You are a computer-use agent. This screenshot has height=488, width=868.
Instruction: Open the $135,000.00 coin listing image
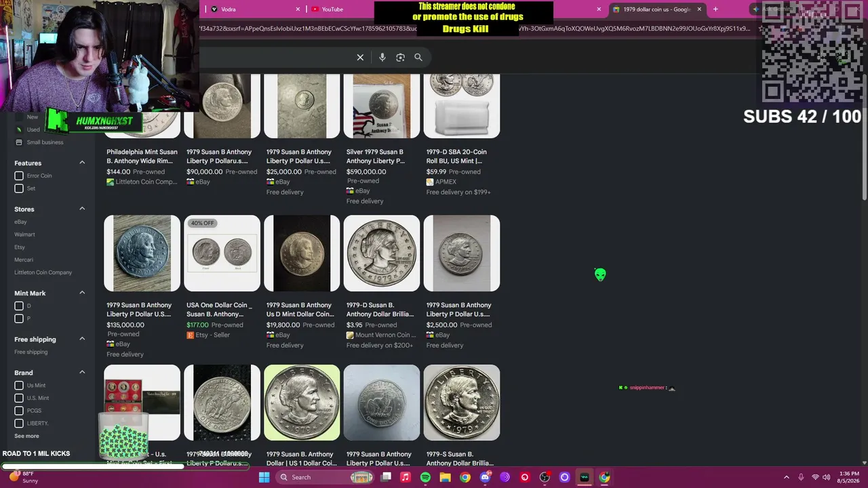pos(142,253)
